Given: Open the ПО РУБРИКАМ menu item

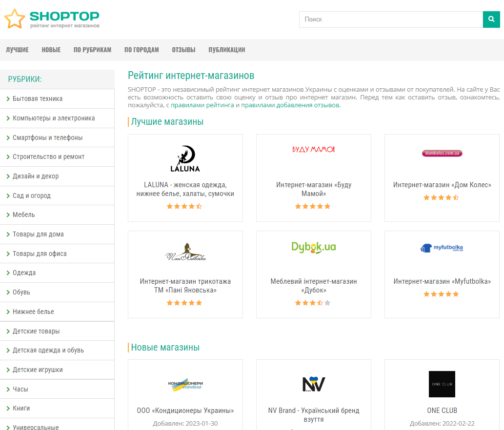Looking at the screenshot, I should [92, 50].
